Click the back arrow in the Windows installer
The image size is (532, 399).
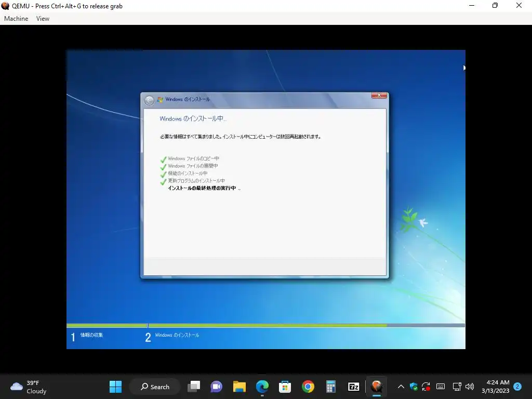[x=149, y=100]
